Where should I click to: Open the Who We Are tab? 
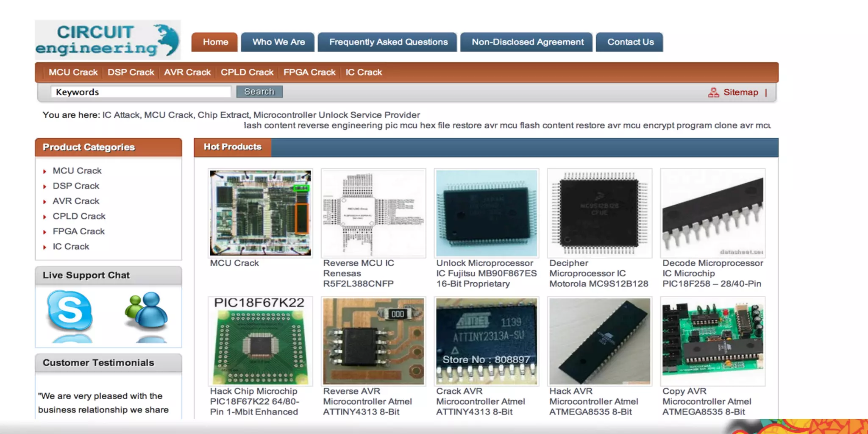coord(278,42)
